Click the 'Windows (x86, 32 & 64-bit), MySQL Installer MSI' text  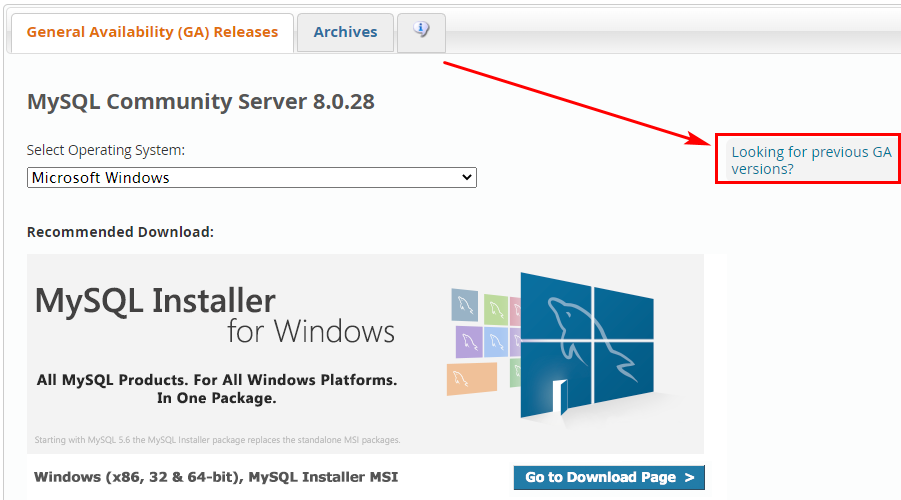click(x=216, y=477)
